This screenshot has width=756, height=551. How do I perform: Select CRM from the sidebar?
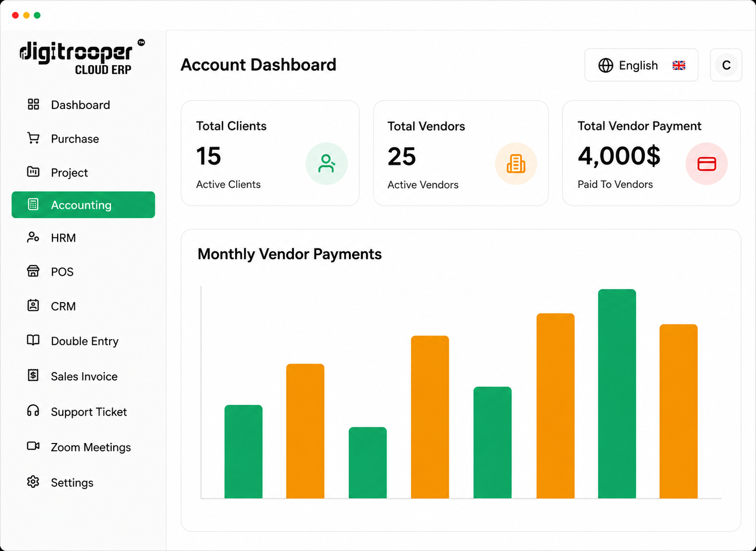(83, 306)
